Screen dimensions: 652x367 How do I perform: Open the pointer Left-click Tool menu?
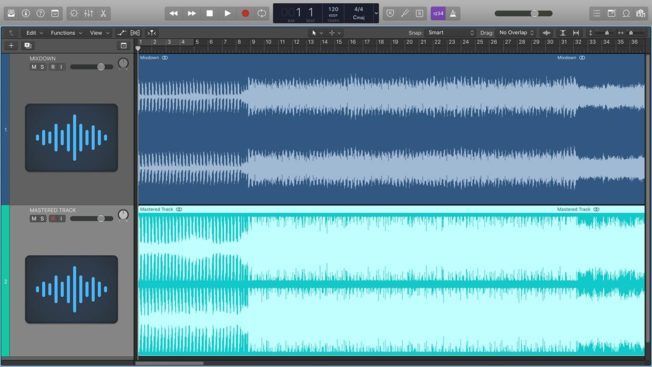(317, 33)
